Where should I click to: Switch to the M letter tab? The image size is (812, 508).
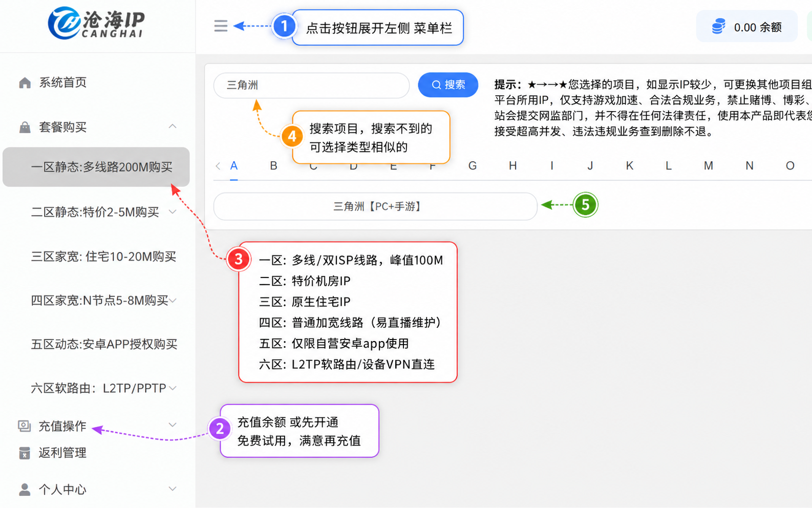[709, 166]
